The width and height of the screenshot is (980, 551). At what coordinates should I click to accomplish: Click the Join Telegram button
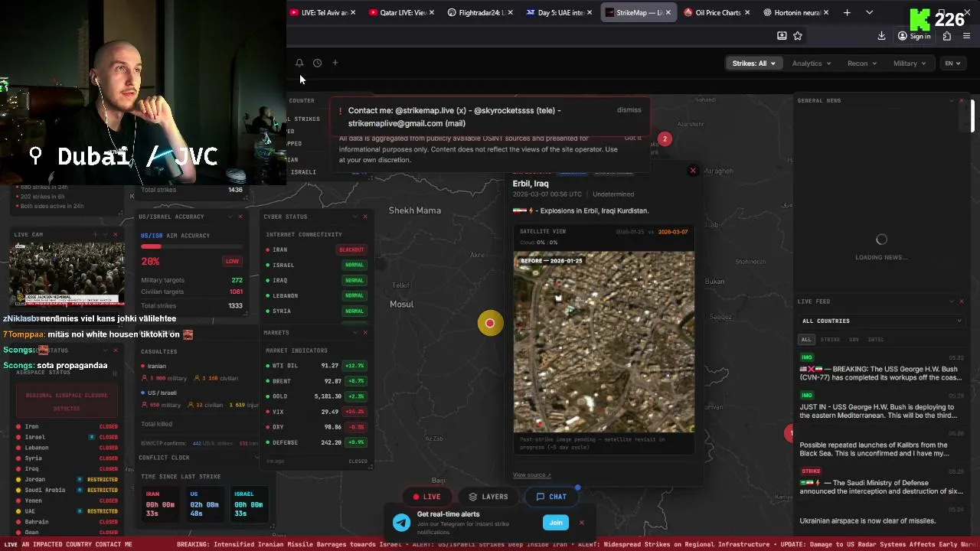click(556, 523)
